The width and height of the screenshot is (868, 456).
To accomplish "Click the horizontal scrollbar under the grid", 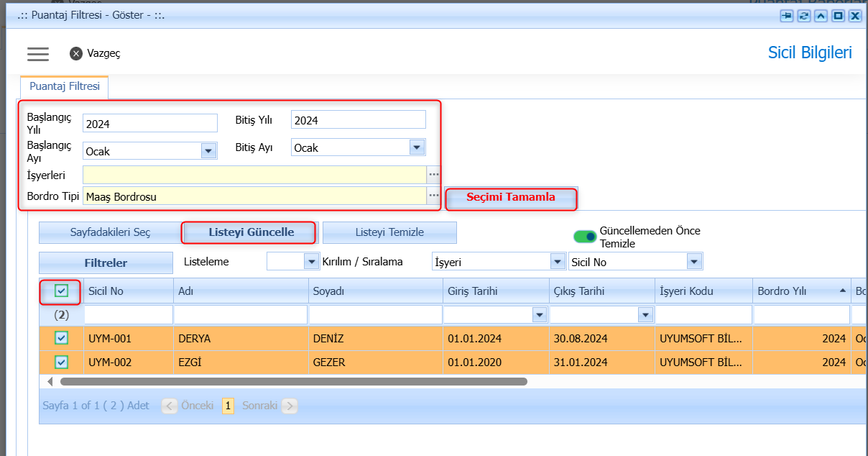I will 293,381.
